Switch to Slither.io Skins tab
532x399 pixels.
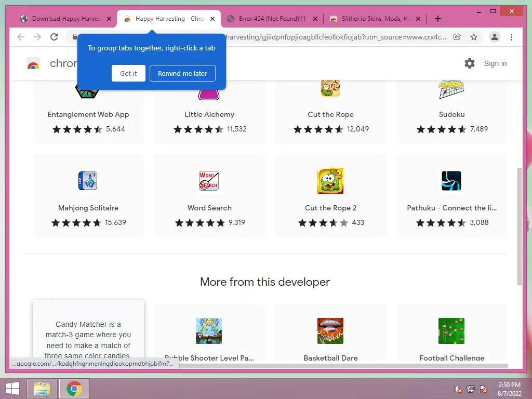pos(376,19)
